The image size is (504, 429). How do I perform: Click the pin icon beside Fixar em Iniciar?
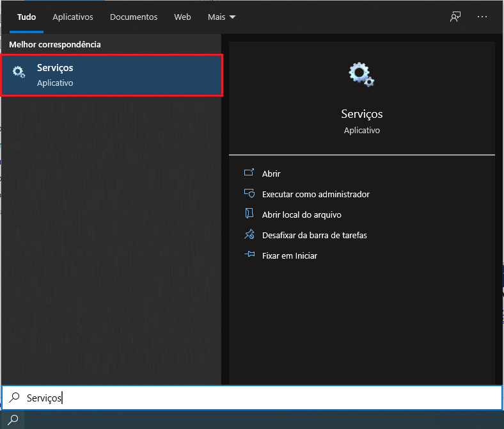pos(249,255)
